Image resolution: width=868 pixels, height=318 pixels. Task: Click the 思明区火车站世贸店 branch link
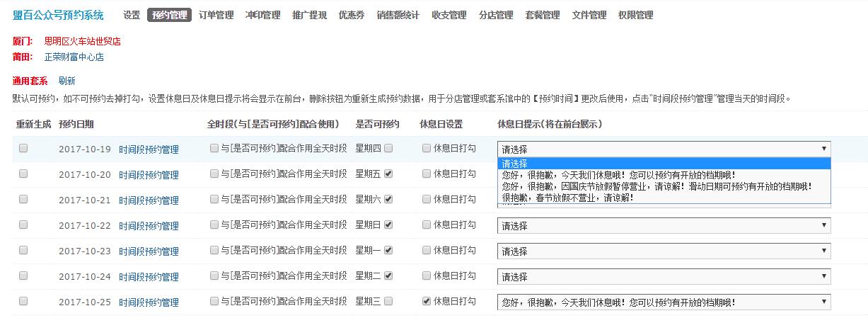click(82, 42)
